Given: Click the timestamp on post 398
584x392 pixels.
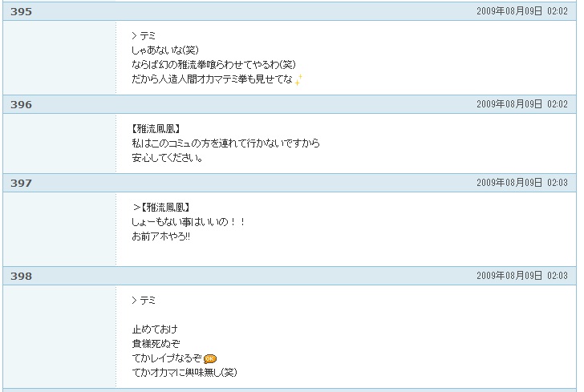Looking at the screenshot, I should click(521, 277).
